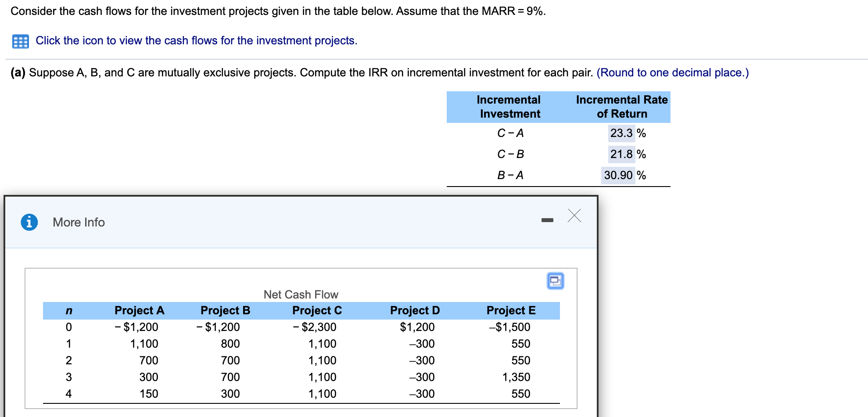Select the Project E column header
Viewport: 868px width, 417px height.
511,310
